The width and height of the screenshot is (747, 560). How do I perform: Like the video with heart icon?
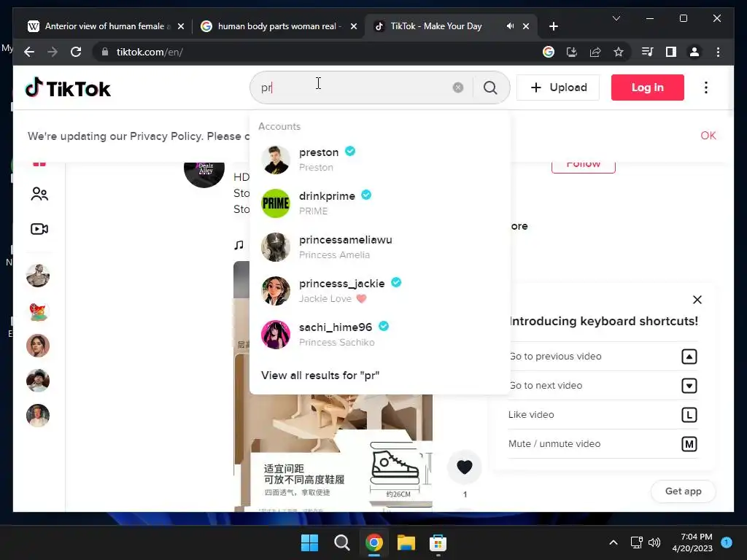[x=465, y=467]
